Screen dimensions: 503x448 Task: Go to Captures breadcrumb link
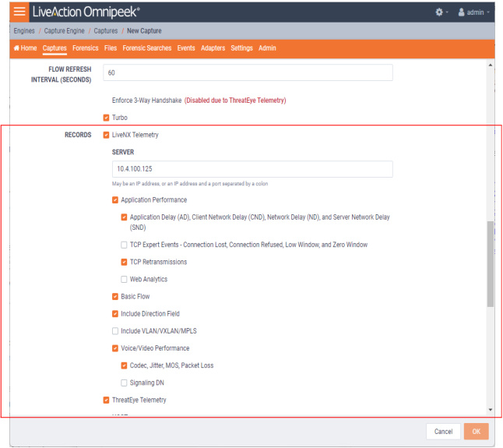point(106,31)
